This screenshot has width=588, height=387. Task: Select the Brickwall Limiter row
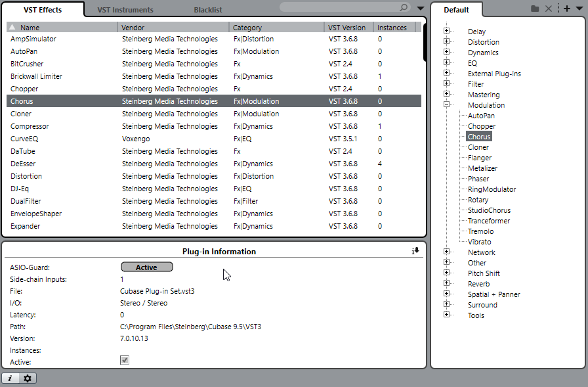coord(214,76)
